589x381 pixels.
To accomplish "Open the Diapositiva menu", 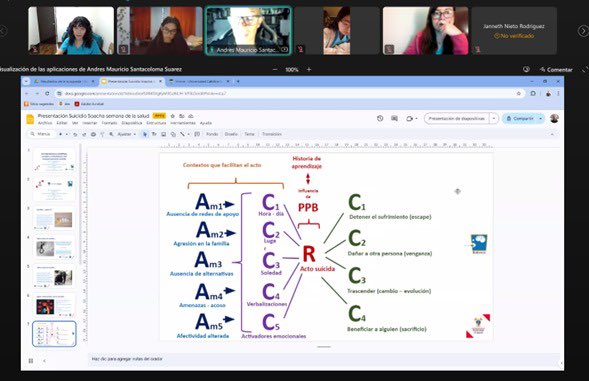I will pyautogui.click(x=131, y=123).
